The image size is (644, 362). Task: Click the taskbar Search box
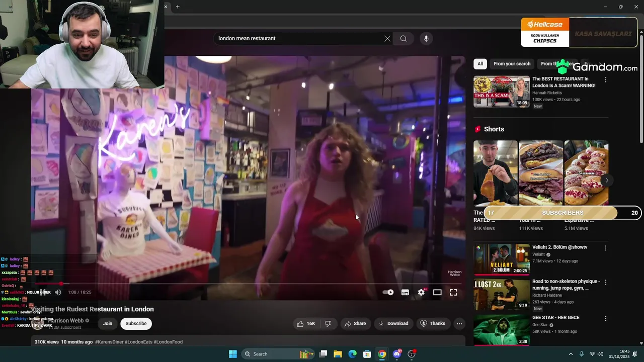(x=278, y=354)
